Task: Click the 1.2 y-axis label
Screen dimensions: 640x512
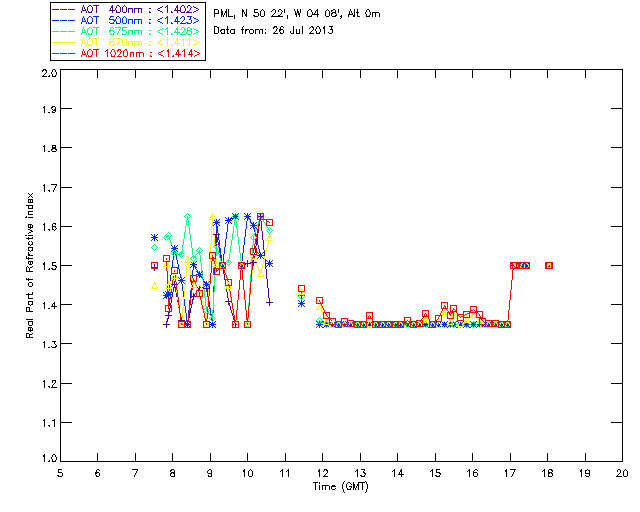Action: coord(49,384)
